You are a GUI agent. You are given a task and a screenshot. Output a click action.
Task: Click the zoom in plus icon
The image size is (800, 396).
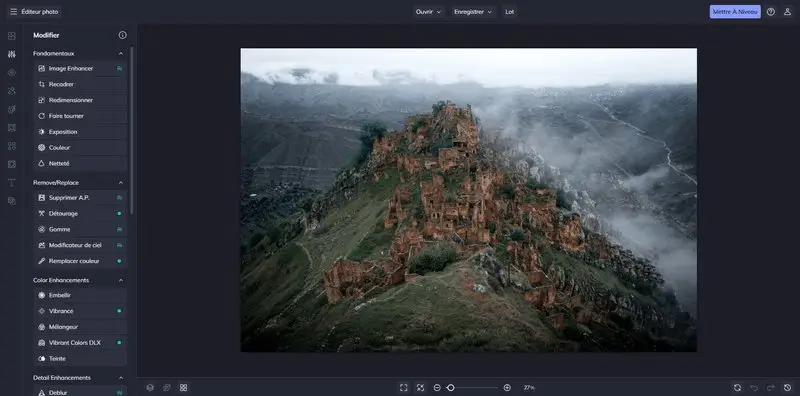click(x=507, y=388)
